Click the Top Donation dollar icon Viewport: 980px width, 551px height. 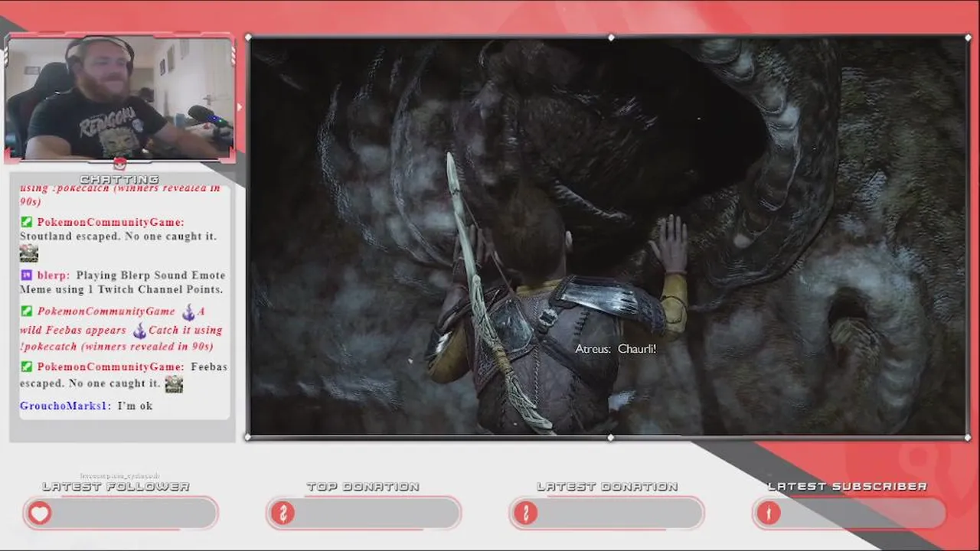click(x=283, y=514)
